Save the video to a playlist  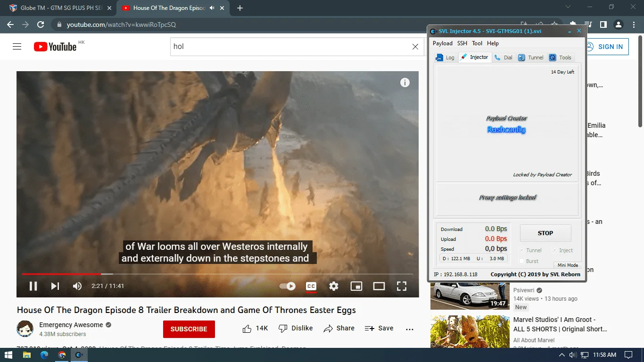click(379, 329)
